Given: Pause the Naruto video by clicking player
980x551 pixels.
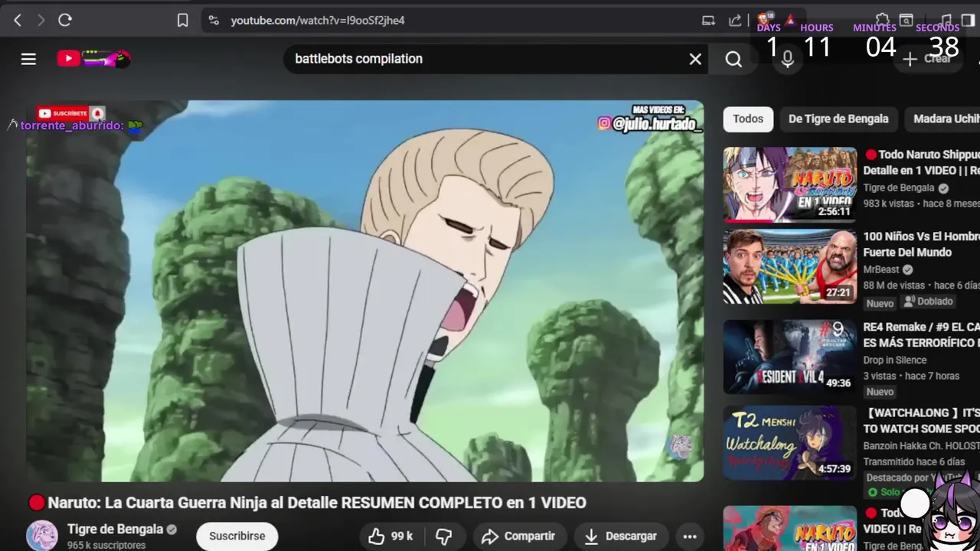Looking at the screenshot, I should click(365, 291).
